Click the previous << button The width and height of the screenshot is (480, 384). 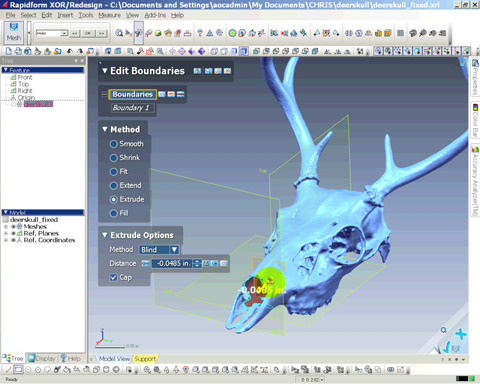(74, 33)
